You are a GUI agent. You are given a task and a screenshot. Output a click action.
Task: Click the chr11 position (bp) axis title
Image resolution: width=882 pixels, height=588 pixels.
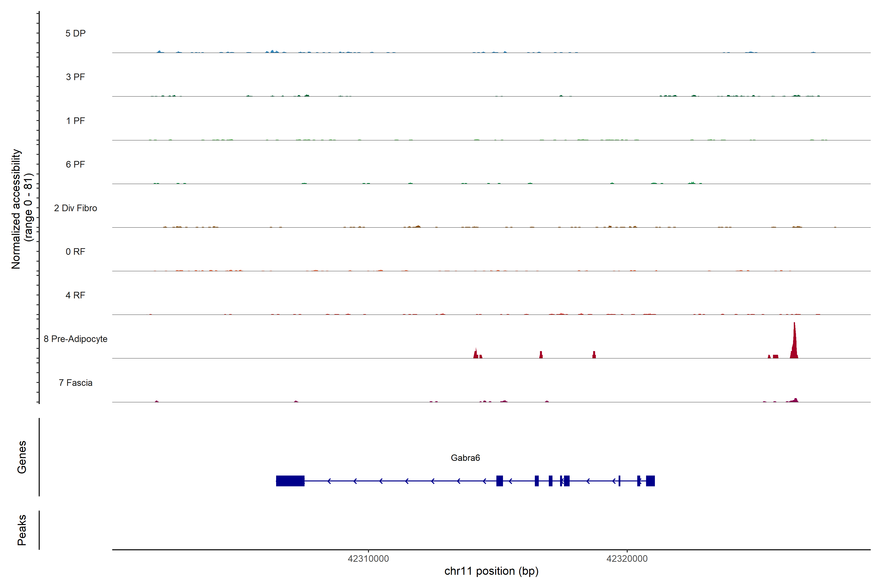[491, 571]
